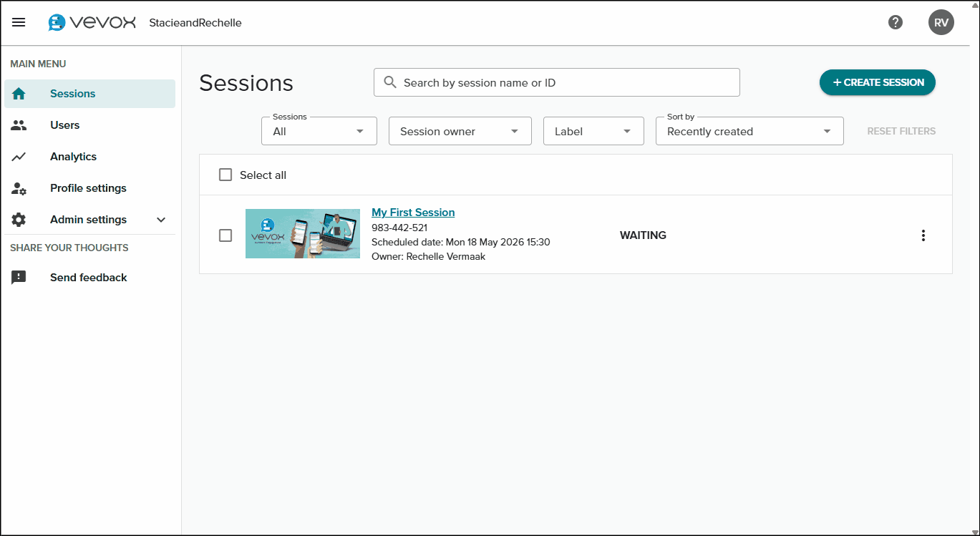This screenshot has width=980, height=536.
Task: Tick the Select all checkbox
Action: click(x=225, y=175)
